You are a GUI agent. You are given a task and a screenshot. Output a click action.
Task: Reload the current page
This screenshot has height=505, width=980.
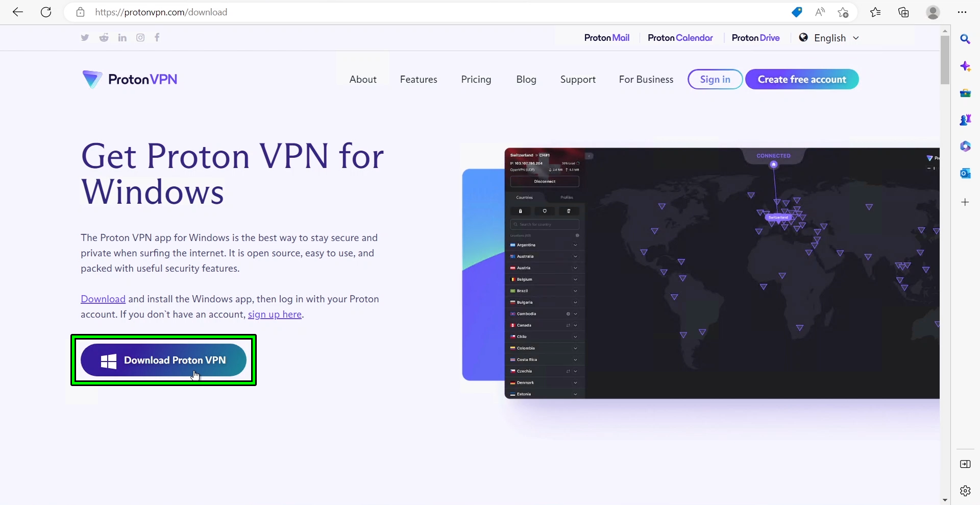pyautogui.click(x=46, y=12)
